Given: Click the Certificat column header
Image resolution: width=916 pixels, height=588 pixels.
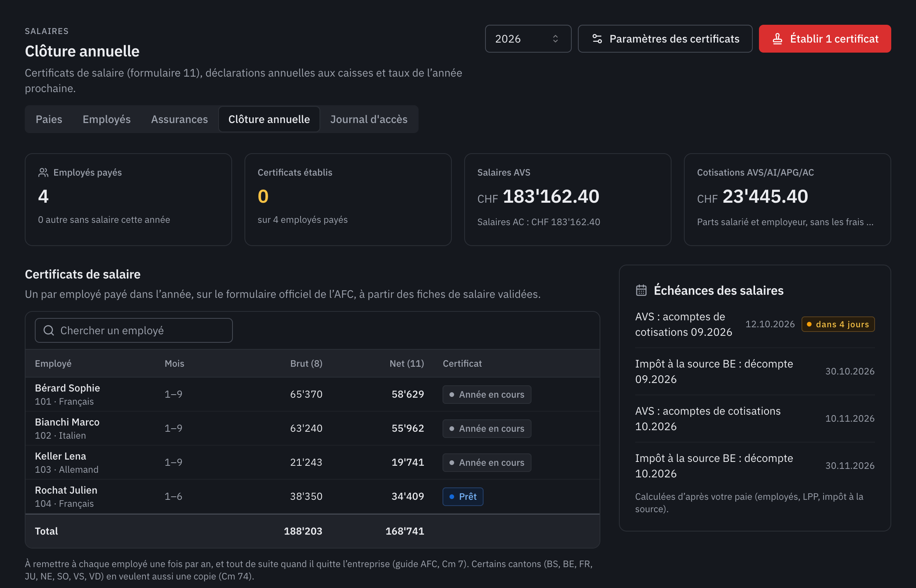Looking at the screenshot, I should 462,364.
